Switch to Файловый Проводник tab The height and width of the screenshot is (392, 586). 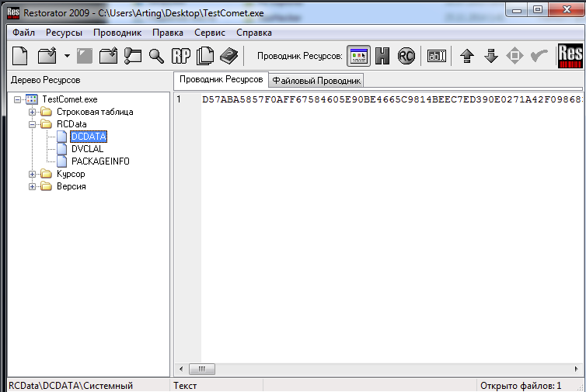[316, 81]
